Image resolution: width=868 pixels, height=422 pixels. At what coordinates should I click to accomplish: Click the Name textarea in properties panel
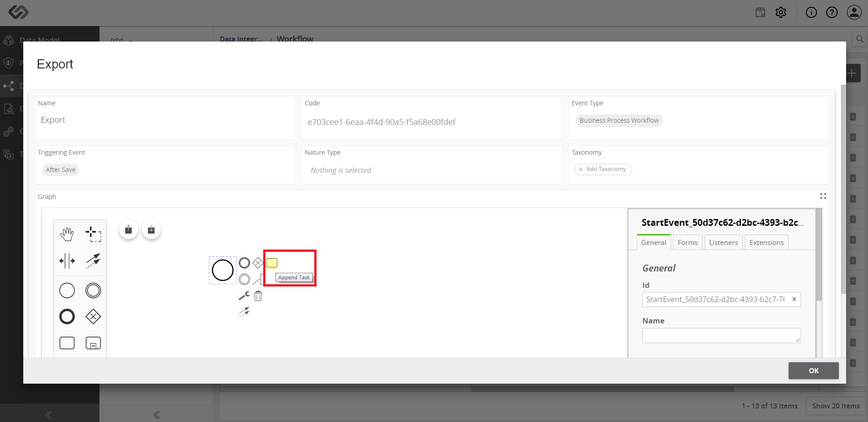[721, 335]
